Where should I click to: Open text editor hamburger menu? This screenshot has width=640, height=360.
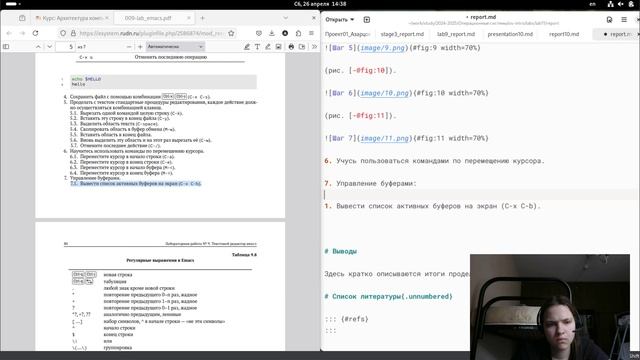[x=624, y=19]
